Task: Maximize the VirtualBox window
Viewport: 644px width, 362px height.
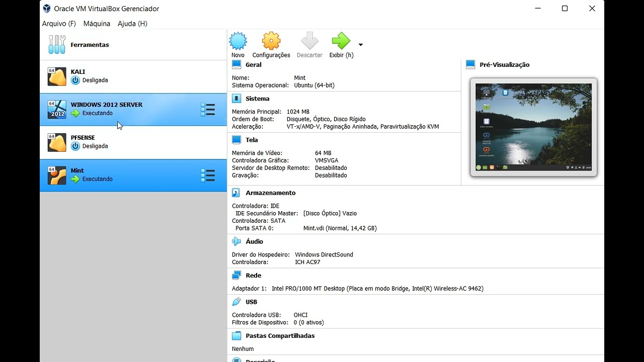Action: 565,9
